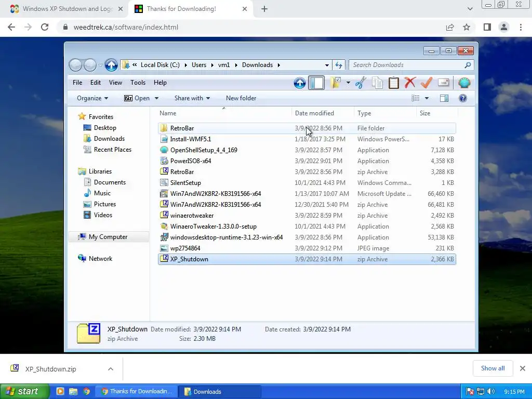This screenshot has width=532, height=399.
Task: Click the Open button with 7z icon
Action: [137, 98]
